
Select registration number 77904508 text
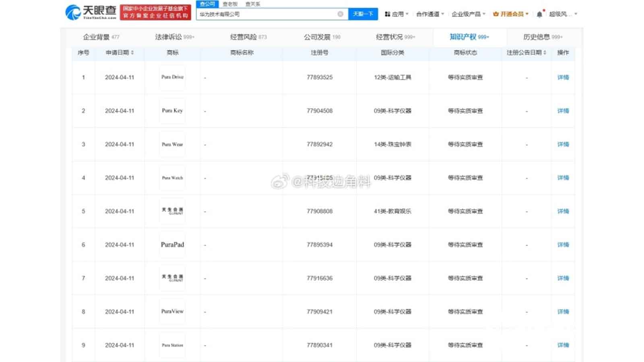[x=320, y=111]
